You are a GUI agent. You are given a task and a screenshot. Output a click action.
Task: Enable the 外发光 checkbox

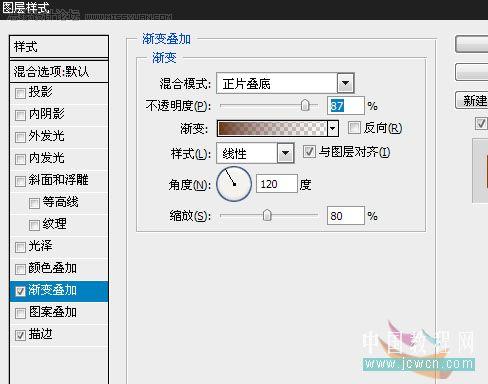click(20, 137)
